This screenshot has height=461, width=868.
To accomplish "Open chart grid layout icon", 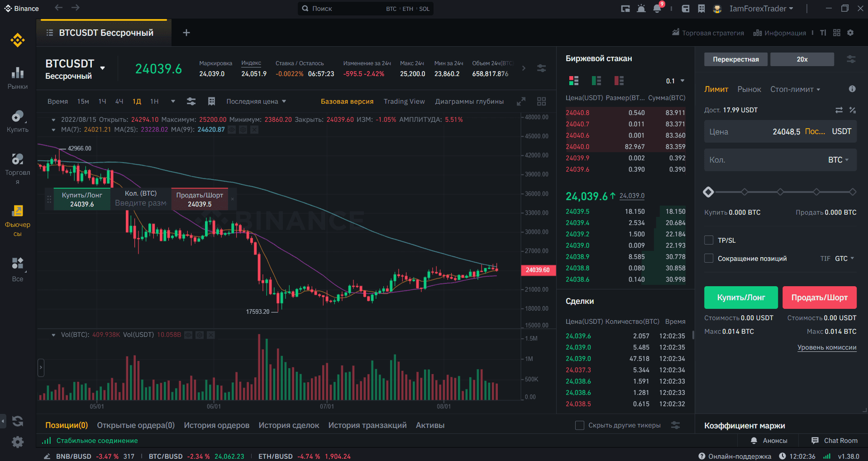I will coord(541,101).
